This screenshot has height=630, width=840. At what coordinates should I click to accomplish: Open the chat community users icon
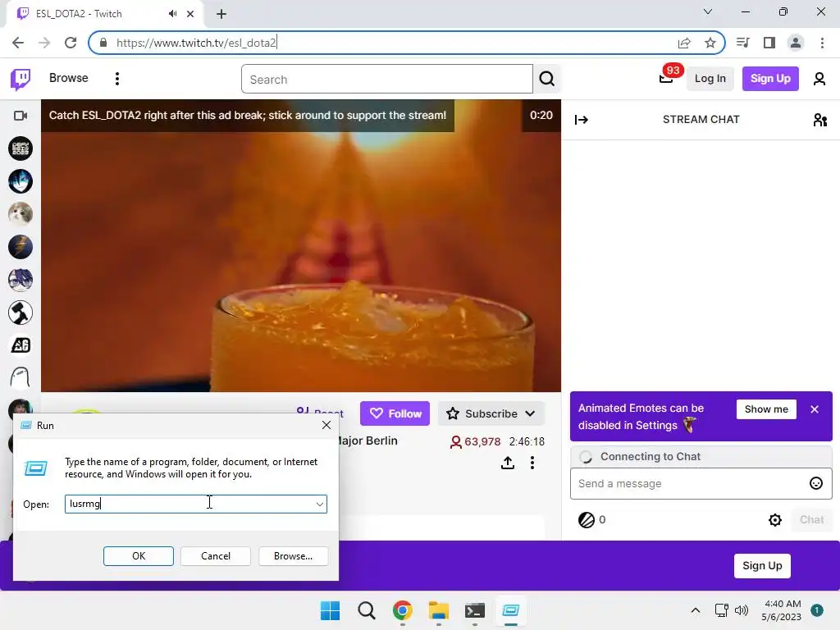pyautogui.click(x=819, y=120)
